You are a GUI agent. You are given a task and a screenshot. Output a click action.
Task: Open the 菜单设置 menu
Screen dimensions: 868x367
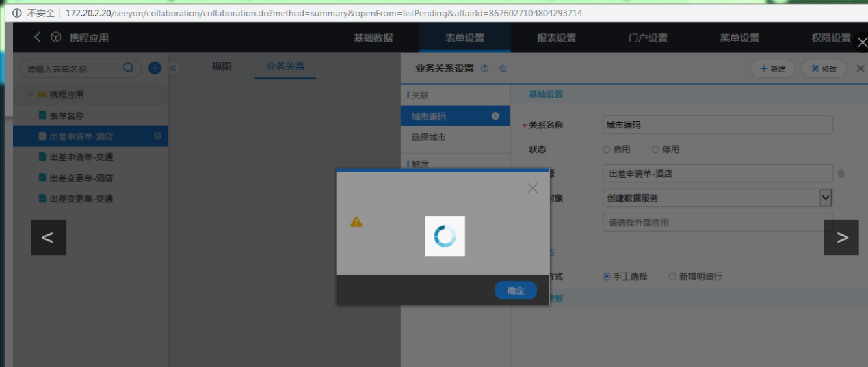739,38
